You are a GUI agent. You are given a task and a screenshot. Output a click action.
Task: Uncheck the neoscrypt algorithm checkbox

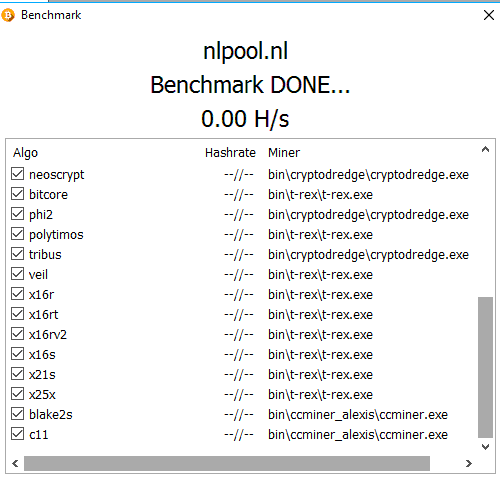pyautogui.click(x=17, y=174)
